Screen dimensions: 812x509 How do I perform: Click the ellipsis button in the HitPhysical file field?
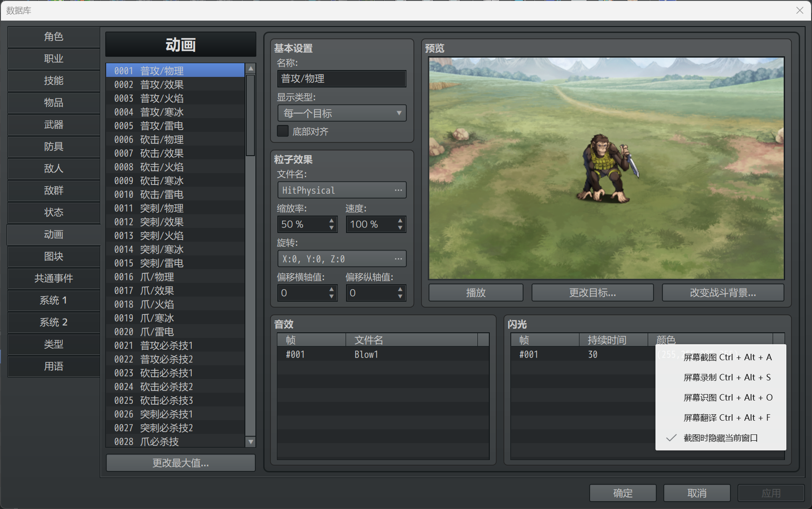[398, 190]
